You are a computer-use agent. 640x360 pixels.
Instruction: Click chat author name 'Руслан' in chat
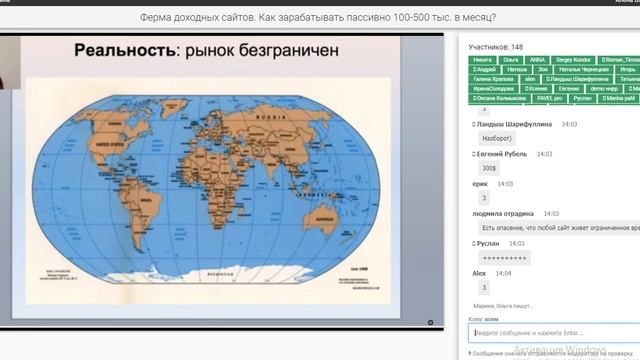tap(488, 244)
